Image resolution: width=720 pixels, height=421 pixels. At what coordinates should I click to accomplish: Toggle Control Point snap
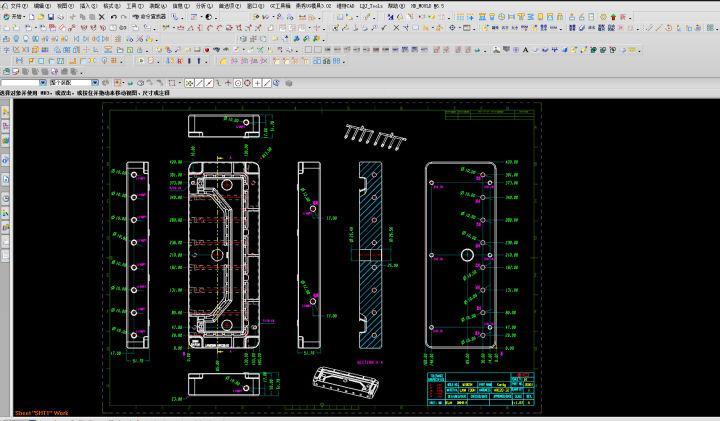(219, 83)
